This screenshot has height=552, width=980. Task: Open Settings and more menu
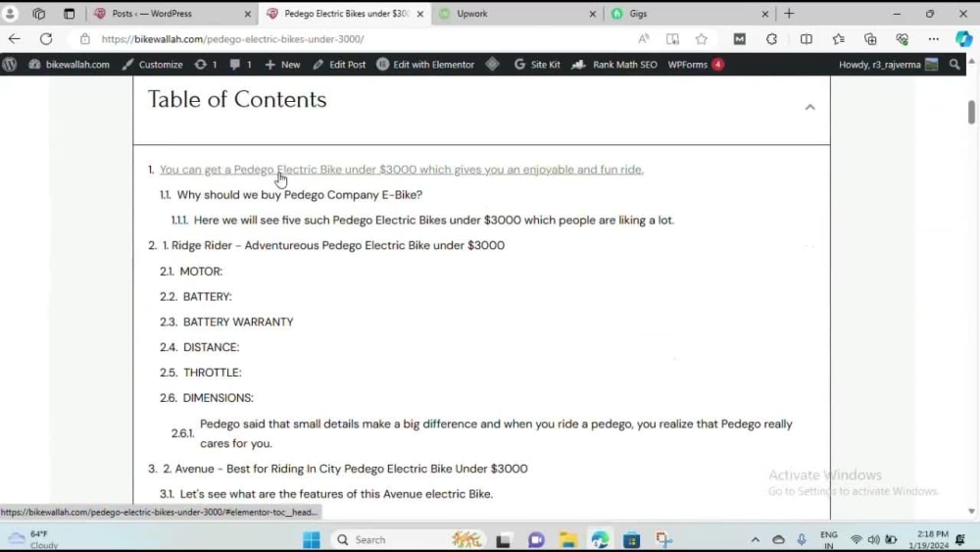[x=934, y=39]
